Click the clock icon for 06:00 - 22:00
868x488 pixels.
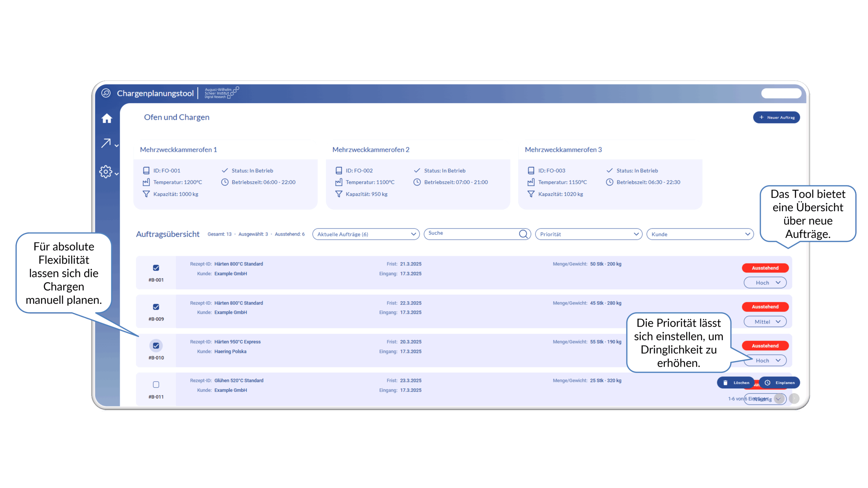tap(225, 182)
